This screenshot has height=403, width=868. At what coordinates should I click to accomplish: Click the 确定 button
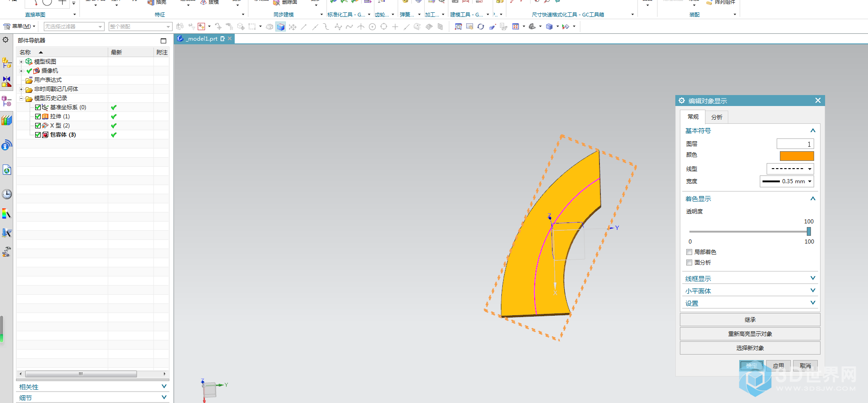tap(752, 366)
